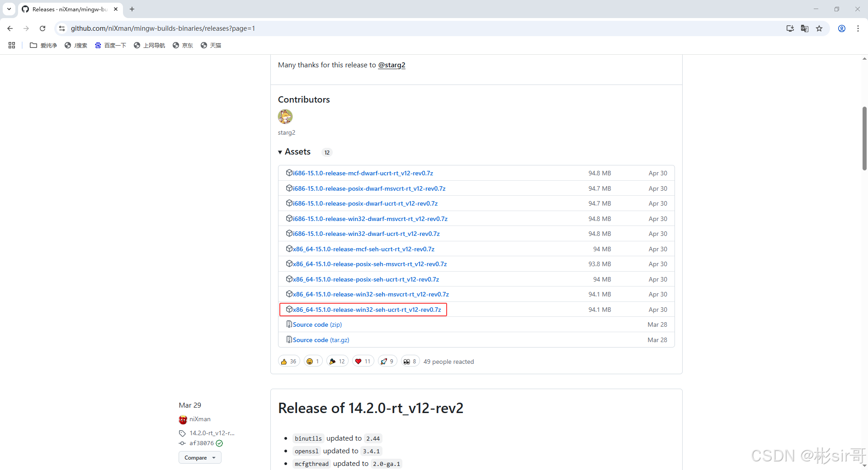Open the Compare dropdown button
Viewport: 868px width, 470px height.
coord(200,457)
